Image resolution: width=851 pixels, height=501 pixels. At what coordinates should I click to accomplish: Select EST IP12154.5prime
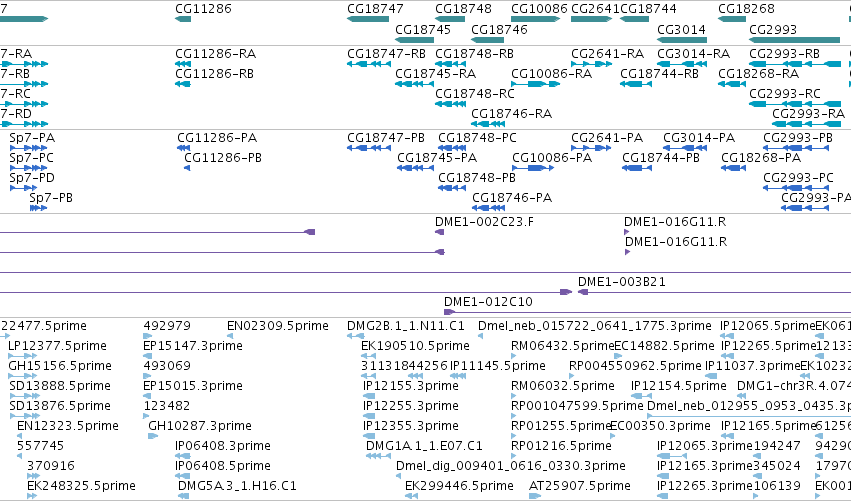[678, 386]
